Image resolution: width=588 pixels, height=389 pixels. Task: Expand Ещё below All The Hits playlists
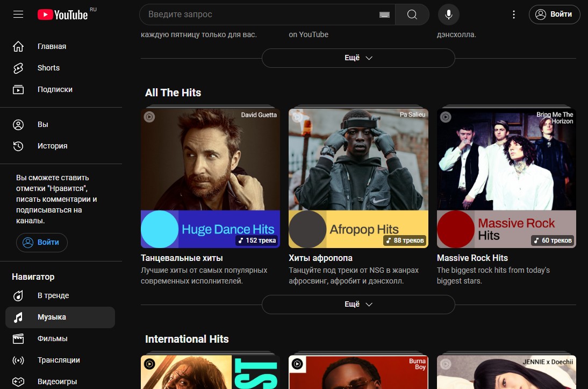pos(358,305)
